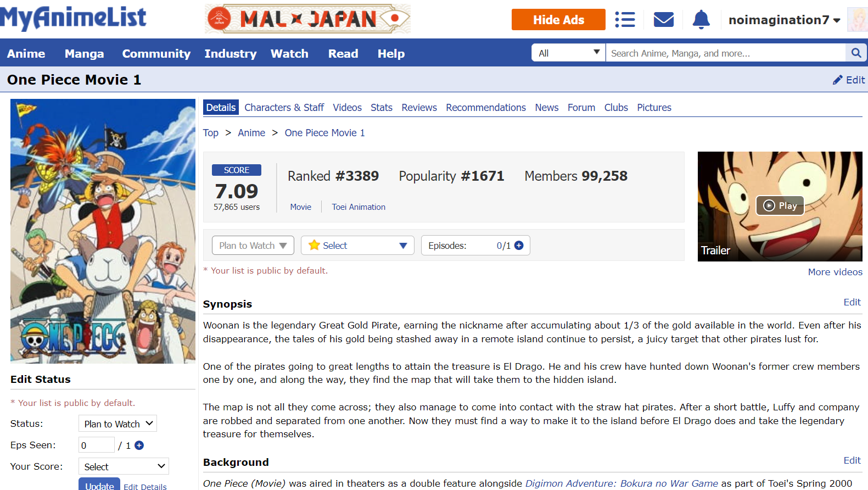Click the 'Popularity #1671' text
Image resolution: width=868 pixels, height=490 pixels.
451,176
